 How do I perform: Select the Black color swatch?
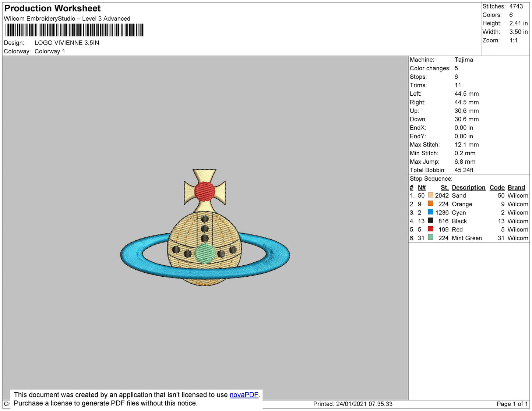430,220
